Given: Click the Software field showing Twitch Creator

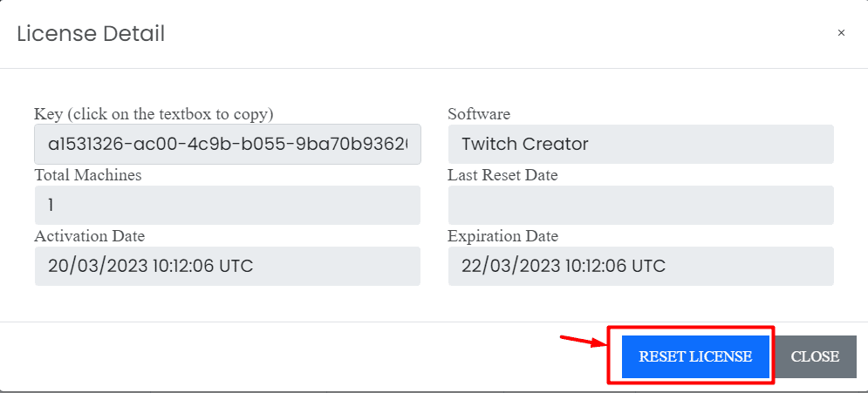Looking at the screenshot, I should pos(640,145).
